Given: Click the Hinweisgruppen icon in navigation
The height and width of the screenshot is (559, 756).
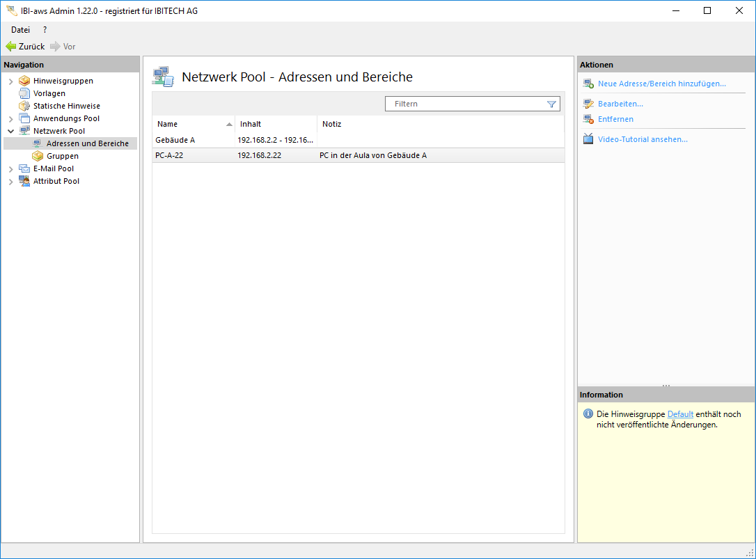Looking at the screenshot, I should pos(24,81).
